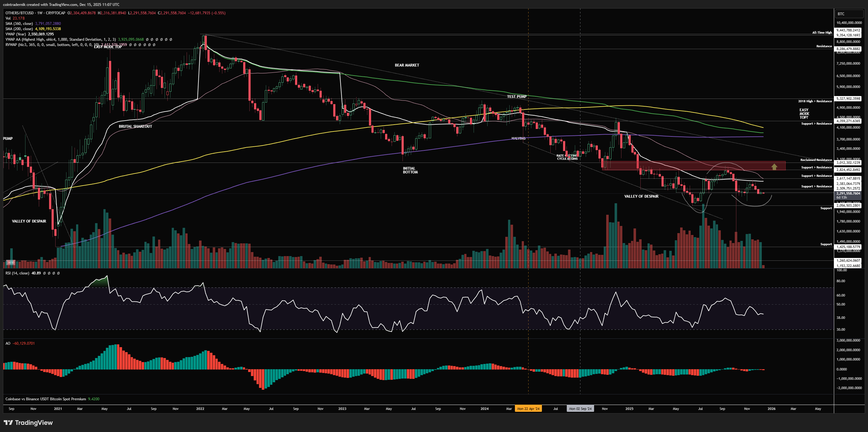The height and width of the screenshot is (432, 868).
Task: Click the VALLEY OF DESPAIR annotation near 2025
Action: tap(641, 196)
